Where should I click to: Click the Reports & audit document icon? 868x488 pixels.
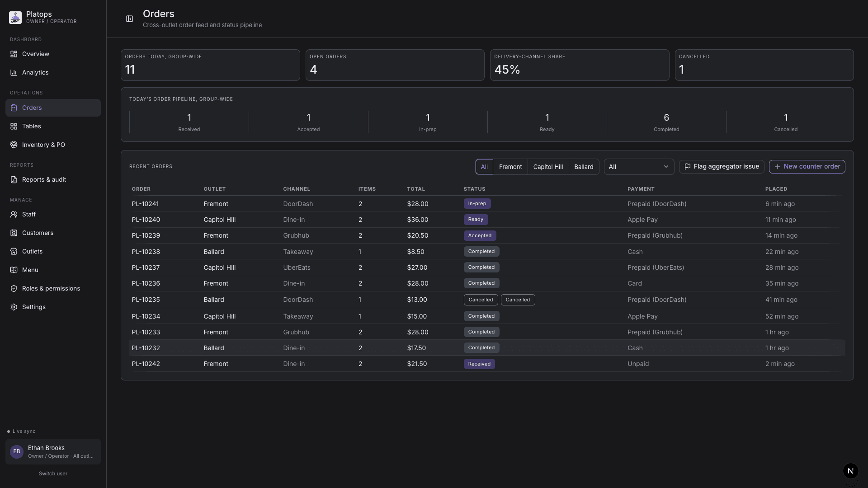point(14,180)
